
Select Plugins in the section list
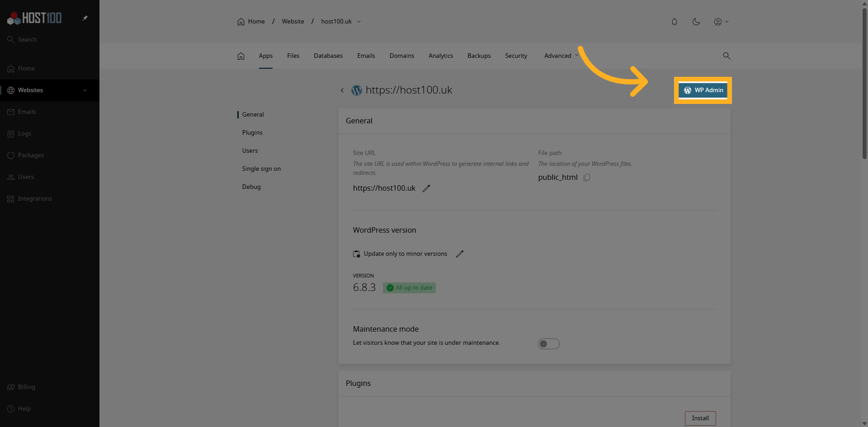pos(252,132)
